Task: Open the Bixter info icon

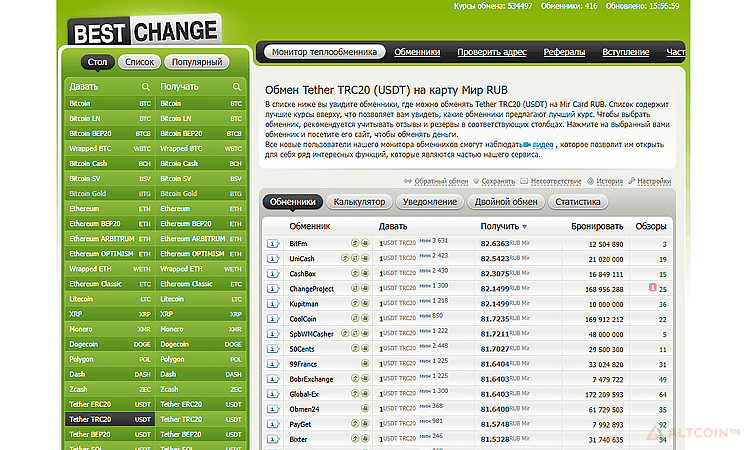Action: [x=273, y=439]
